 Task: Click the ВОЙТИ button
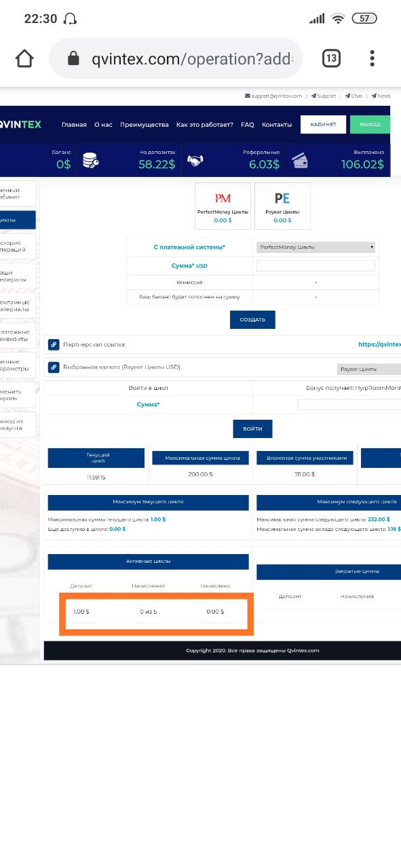point(252,429)
